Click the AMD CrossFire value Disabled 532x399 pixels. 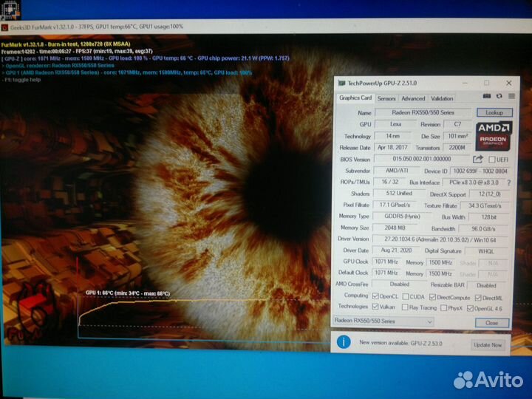click(399, 284)
